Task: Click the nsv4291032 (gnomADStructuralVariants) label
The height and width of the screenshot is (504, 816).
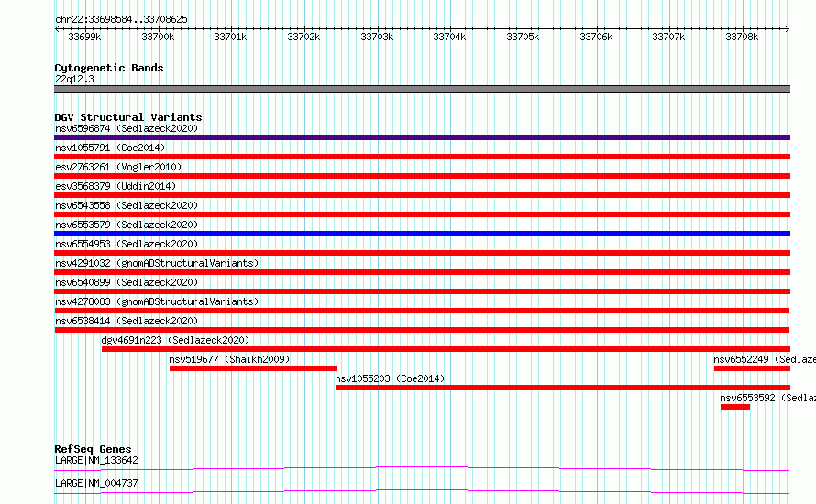Action: pos(157,263)
